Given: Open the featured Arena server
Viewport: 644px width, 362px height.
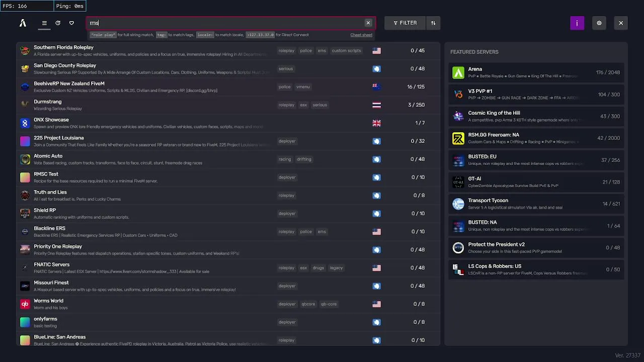Looking at the screenshot, I should point(536,72).
